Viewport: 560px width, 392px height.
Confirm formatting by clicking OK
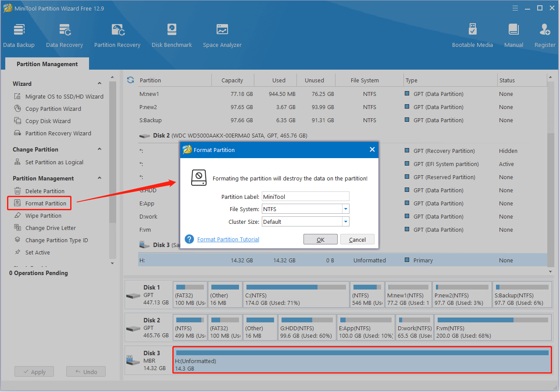click(320, 239)
